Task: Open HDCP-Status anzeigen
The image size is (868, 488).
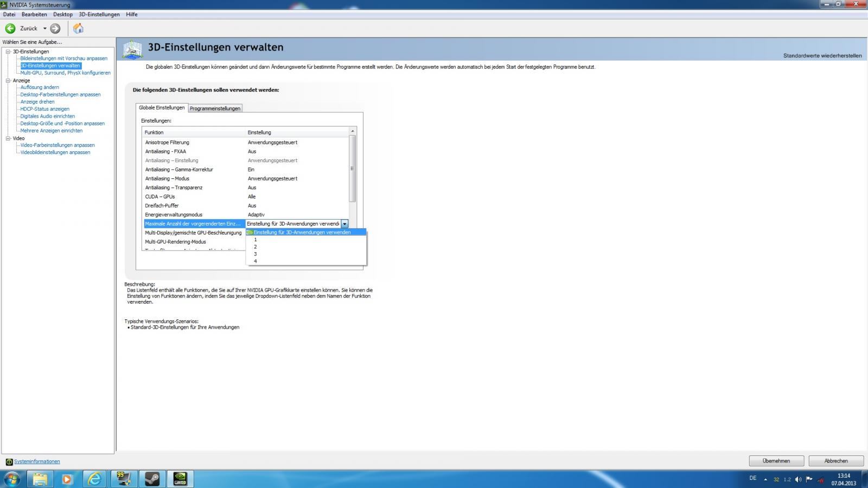Action: pos(45,109)
